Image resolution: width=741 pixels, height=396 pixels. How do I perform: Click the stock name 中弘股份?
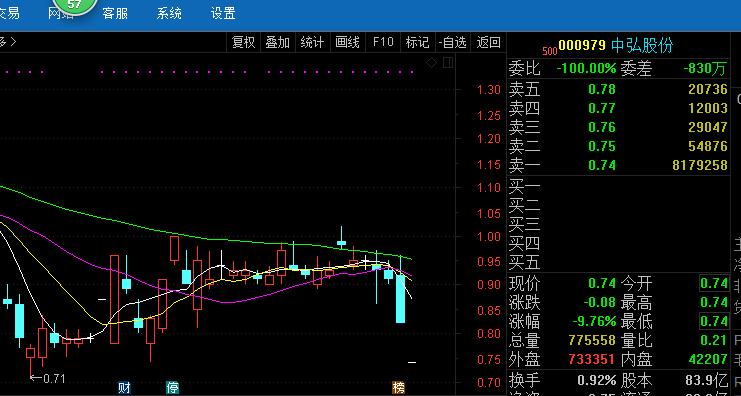pyautogui.click(x=642, y=45)
